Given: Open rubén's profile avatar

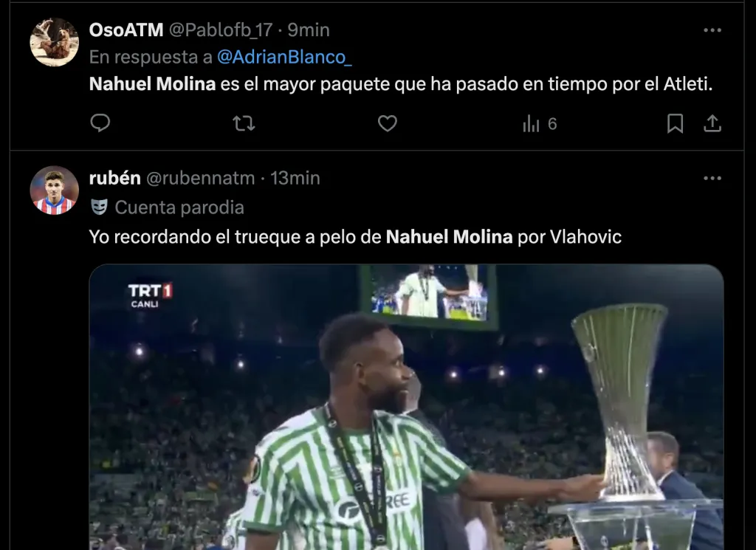Looking at the screenshot, I should [55, 190].
